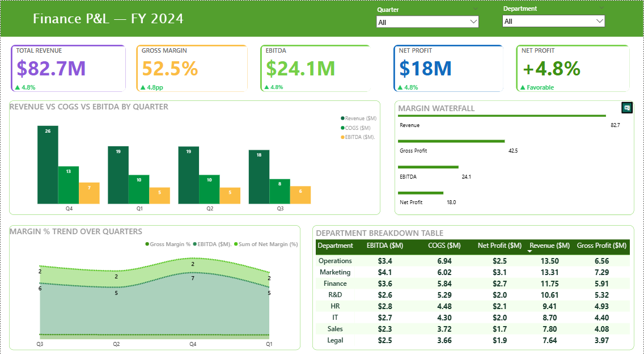Click the small chevron above the Quarter slicer

tap(475, 10)
